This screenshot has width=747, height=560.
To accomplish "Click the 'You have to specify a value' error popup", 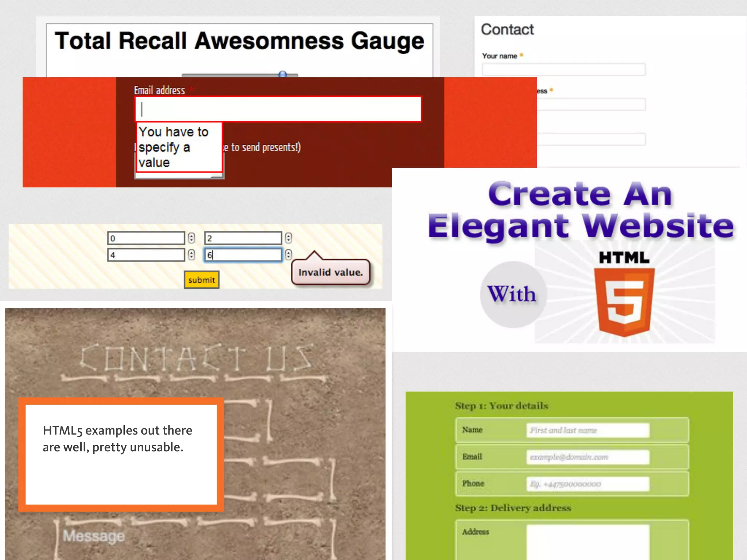I will pyautogui.click(x=179, y=147).
